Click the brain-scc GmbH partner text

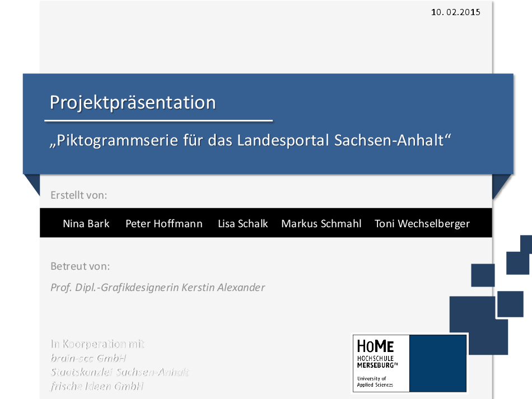[x=88, y=358]
